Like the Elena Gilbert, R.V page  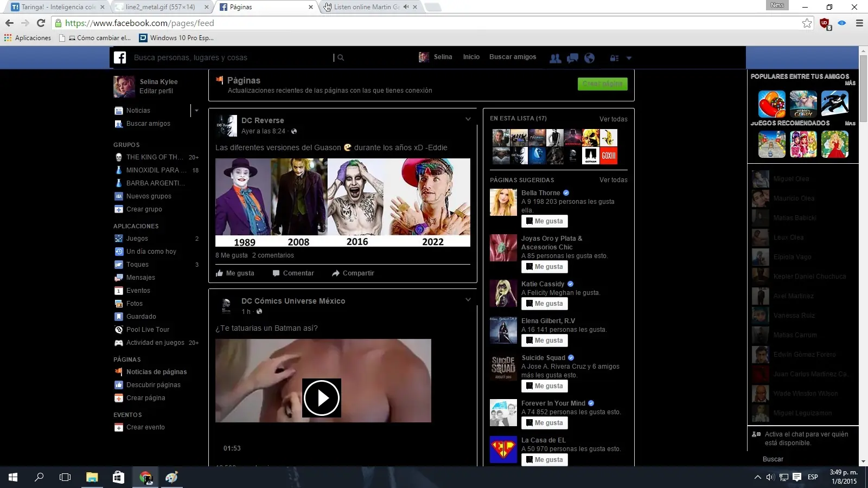click(x=545, y=341)
